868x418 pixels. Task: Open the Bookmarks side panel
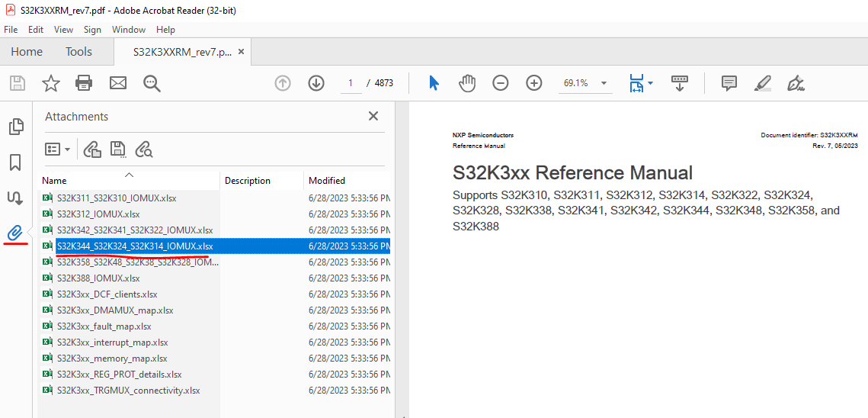pos(15,162)
